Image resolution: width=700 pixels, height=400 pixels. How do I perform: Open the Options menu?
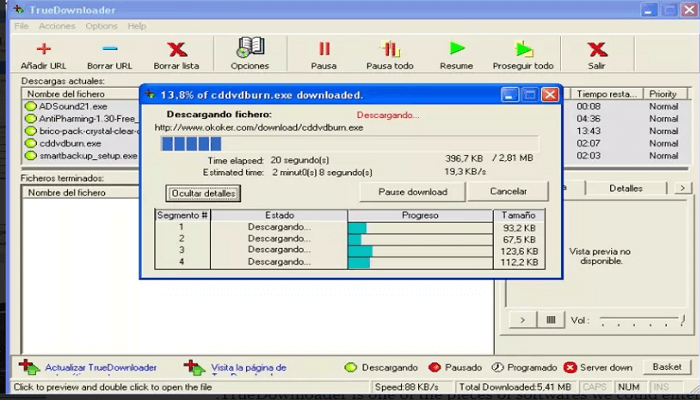101,26
